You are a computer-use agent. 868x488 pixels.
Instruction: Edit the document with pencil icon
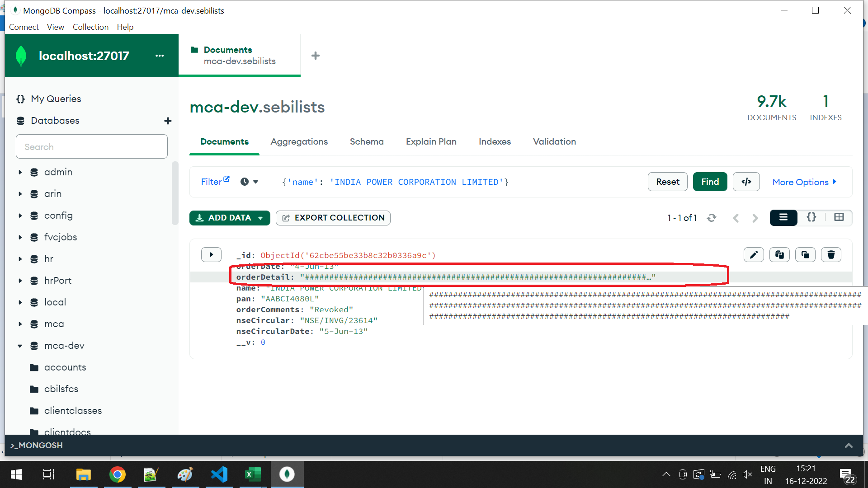click(x=754, y=255)
